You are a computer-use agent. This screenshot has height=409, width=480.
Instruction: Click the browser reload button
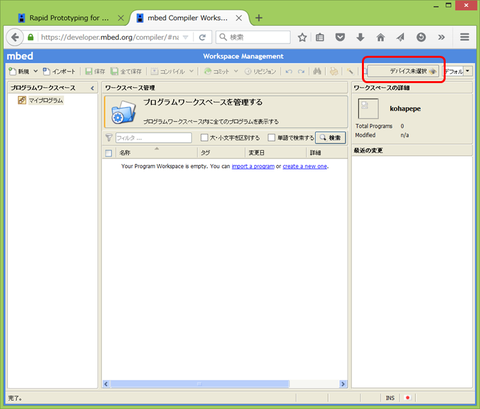point(202,37)
